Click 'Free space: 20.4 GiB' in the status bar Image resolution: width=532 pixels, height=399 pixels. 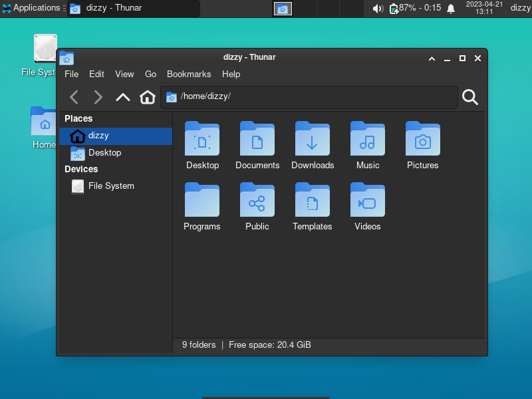click(x=270, y=345)
